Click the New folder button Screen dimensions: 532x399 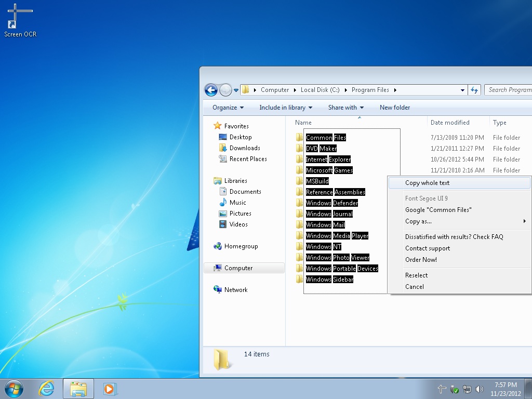(x=395, y=108)
